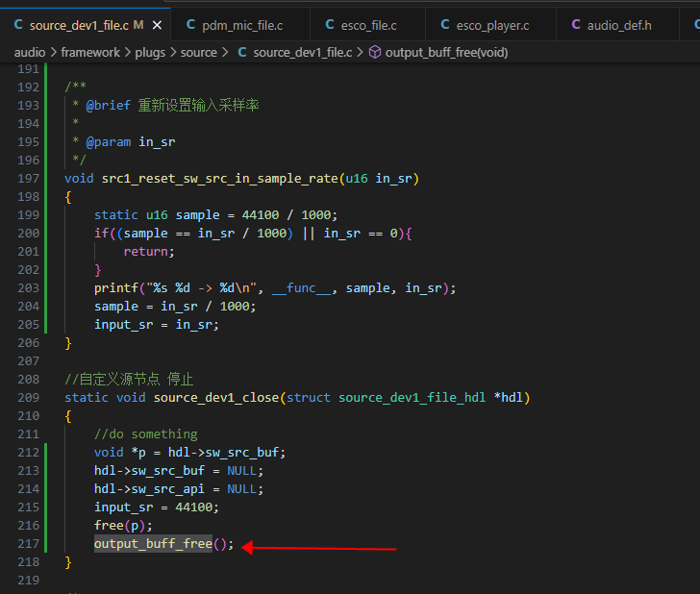Open the source breadcrumb segment
The height and width of the screenshot is (594, 700).
199,53
